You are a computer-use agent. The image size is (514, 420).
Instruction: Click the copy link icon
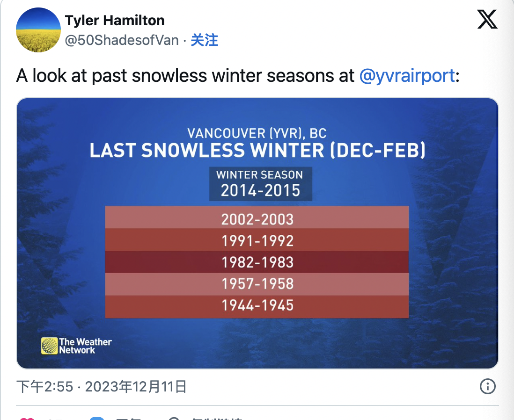174,418
